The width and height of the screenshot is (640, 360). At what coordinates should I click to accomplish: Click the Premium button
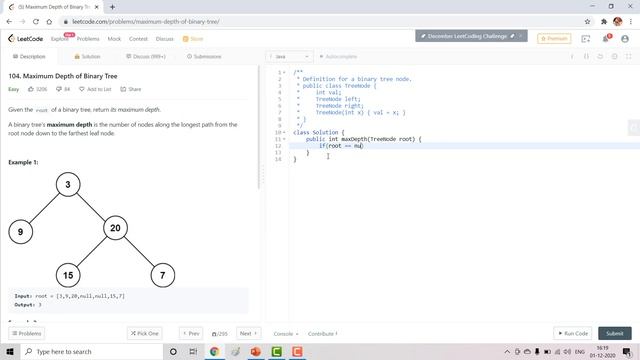[554, 38]
